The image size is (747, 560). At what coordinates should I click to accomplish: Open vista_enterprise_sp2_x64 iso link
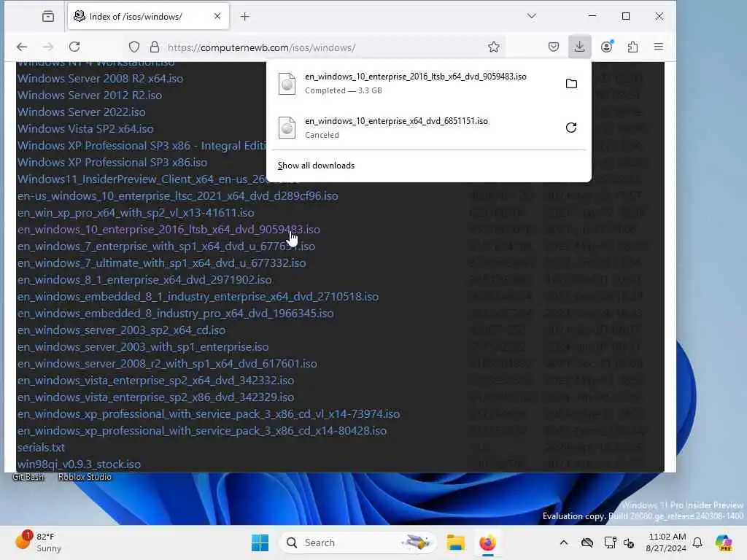pos(156,381)
